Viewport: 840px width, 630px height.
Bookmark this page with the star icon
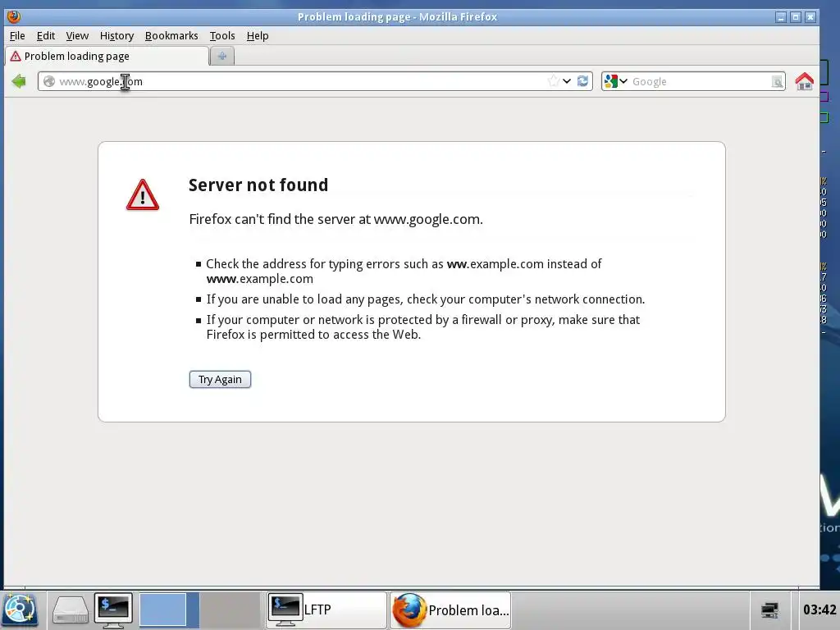[x=554, y=81]
